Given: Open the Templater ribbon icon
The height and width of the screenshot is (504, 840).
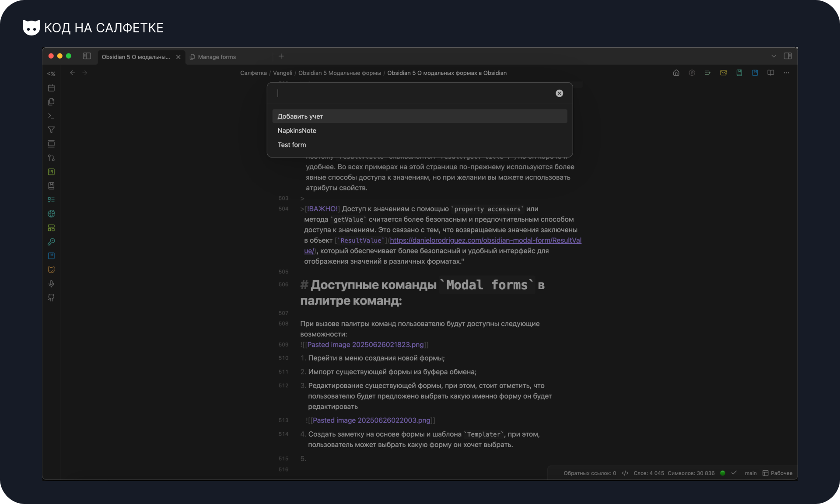Looking at the screenshot, I should click(x=51, y=74).
